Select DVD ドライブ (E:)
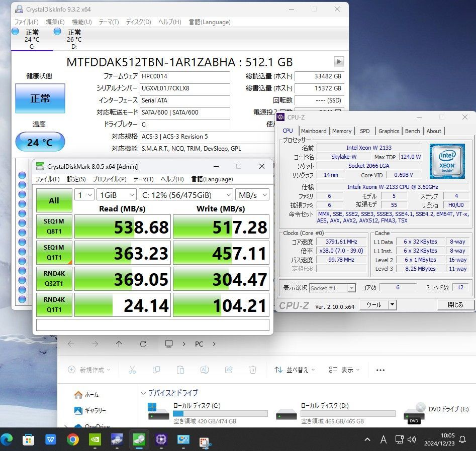 pos(437,412)
